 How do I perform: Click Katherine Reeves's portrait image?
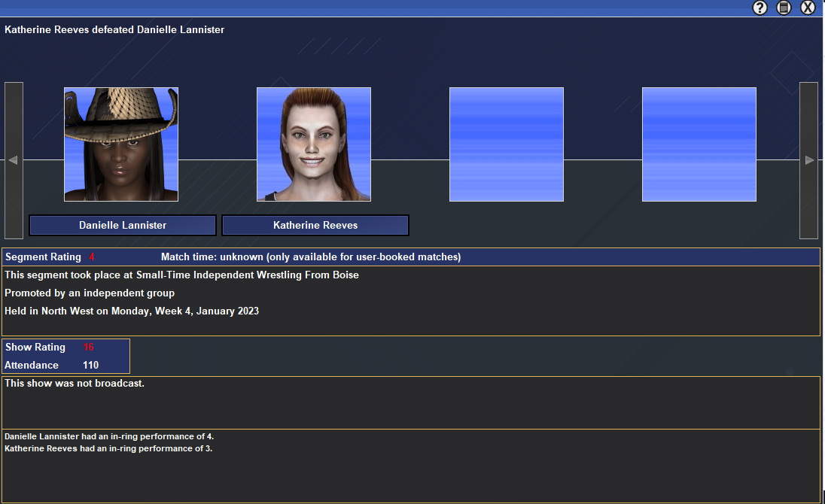314,144
